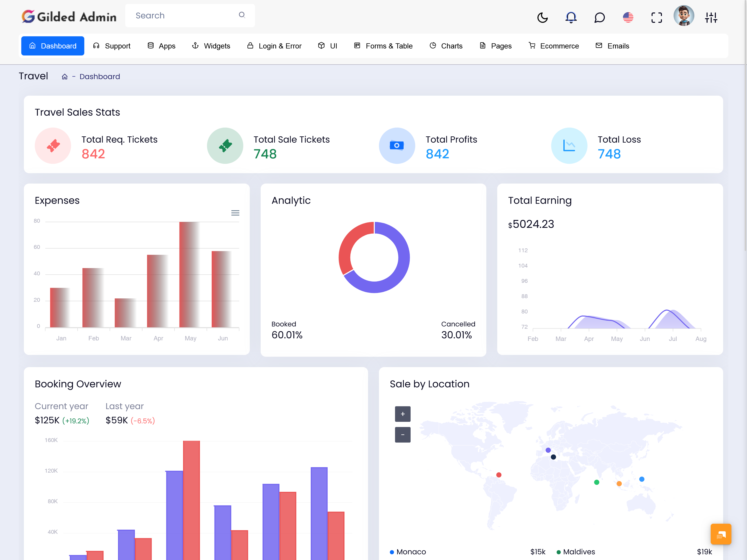Click the expenses bar chart menu icon
The width and height of the screenshot is (747, 560).
pos(235,213)
